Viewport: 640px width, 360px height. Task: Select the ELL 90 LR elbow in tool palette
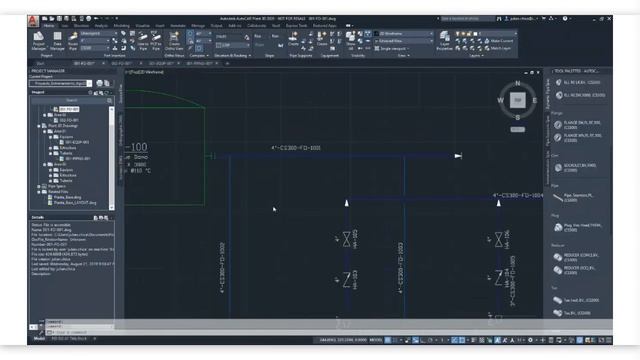pyautogui.click(x=578, y=82)
